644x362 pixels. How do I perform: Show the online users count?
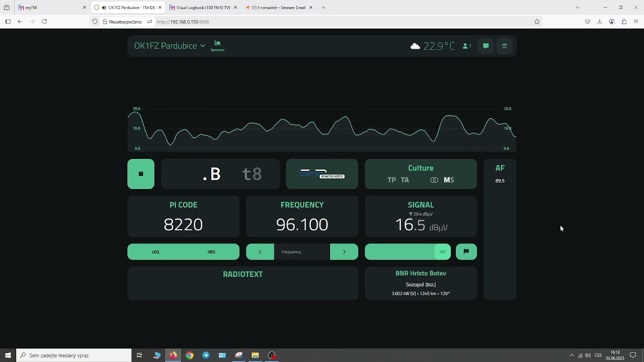coord(467,46)
